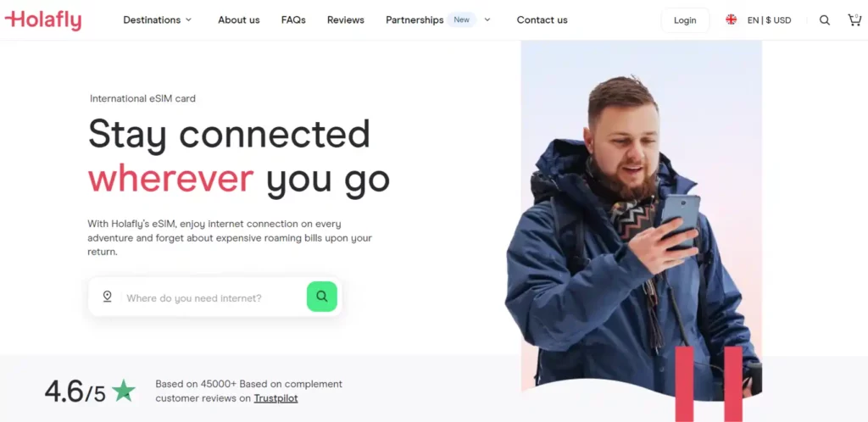Viewport: 868px width, 422px height.
Task: Click the location pin icon in search box
Action: click(x=108, y=297)
